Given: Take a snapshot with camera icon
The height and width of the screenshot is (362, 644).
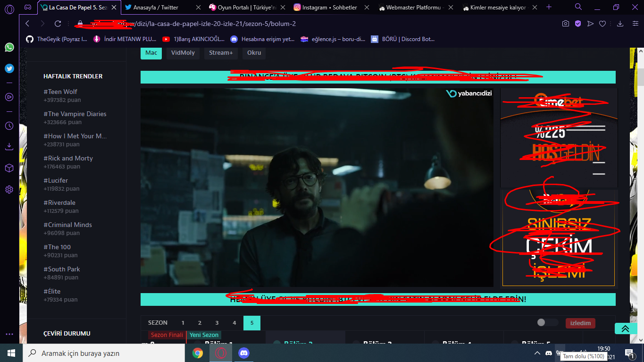Looking at the screenshot, I should [x=565, y=24].
